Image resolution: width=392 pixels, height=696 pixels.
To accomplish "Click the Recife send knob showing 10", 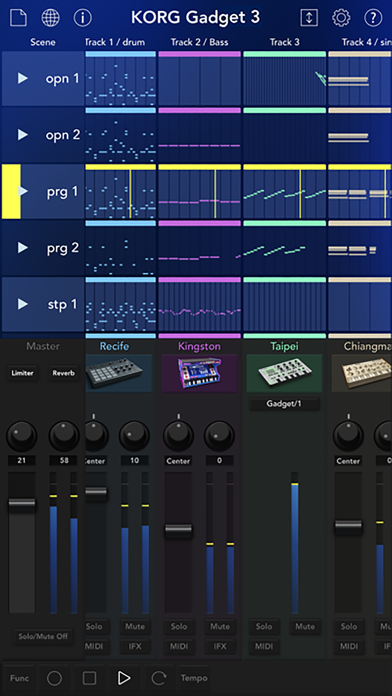I will [x=135, y=436].
